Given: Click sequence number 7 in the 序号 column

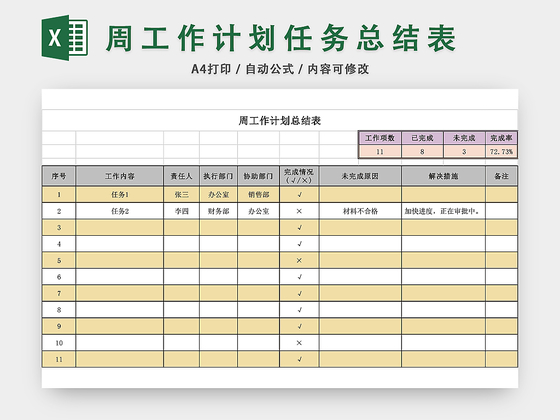Looking at the screenshot, I should click(59, 293).
